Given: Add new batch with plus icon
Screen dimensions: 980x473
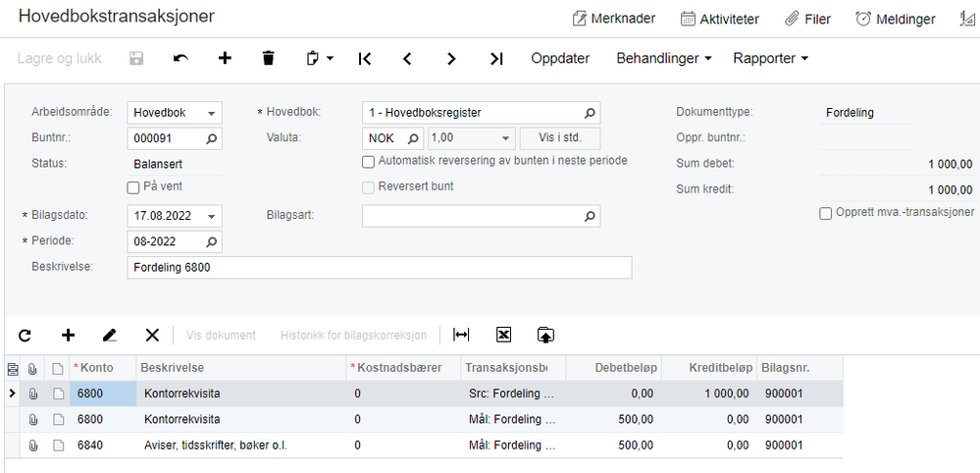Looking at the screenshot, I should [225, 58].
